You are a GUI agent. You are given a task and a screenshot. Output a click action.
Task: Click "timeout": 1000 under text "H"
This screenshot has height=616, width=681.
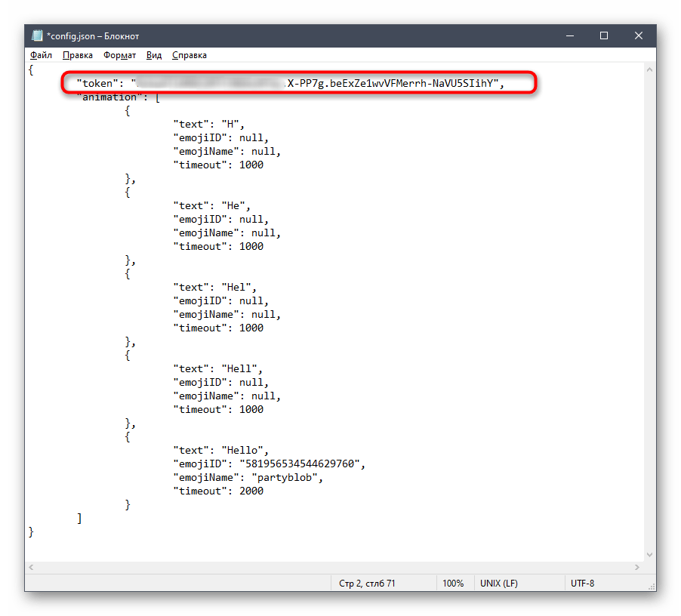click(x=218, y=165)
